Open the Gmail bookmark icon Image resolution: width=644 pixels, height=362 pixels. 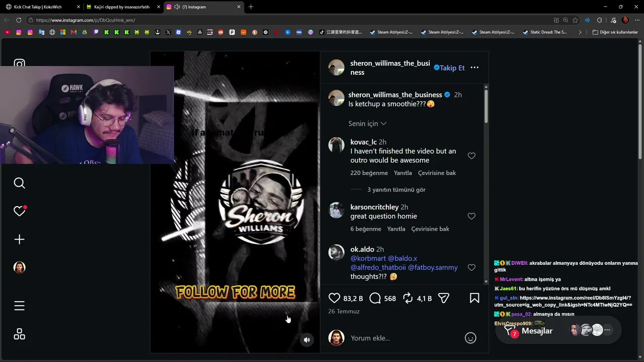click(x=73, y=32)
